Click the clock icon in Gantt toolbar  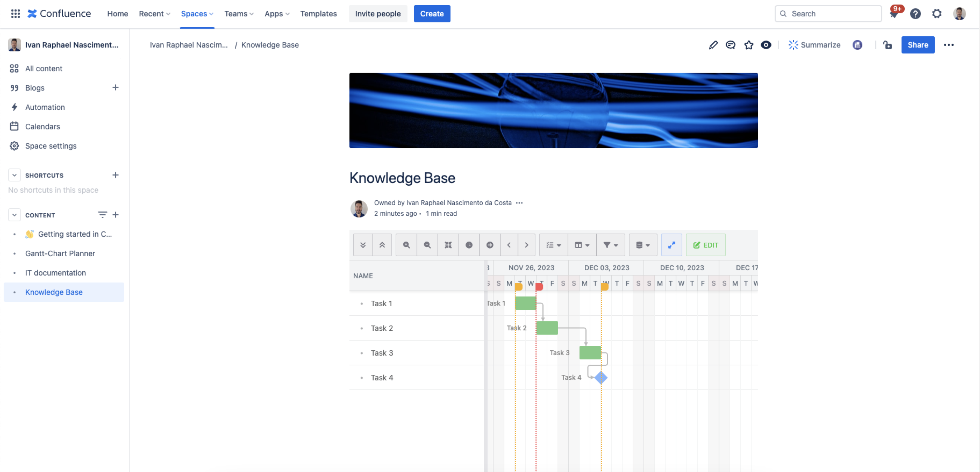469,245
